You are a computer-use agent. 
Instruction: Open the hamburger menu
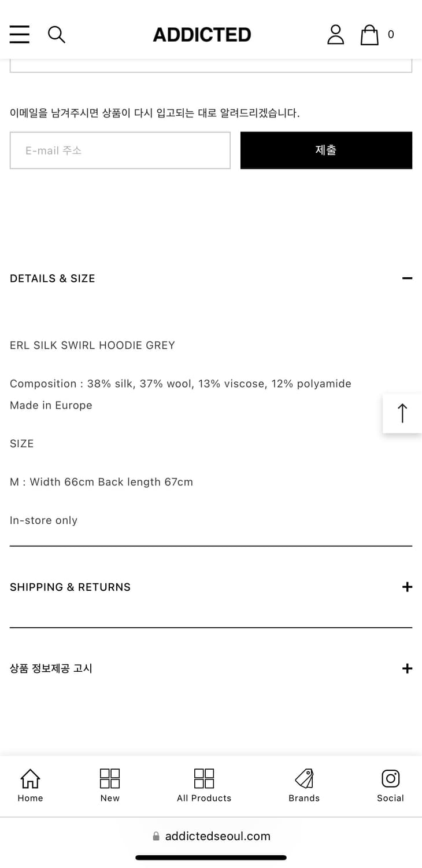coord(20,35)
